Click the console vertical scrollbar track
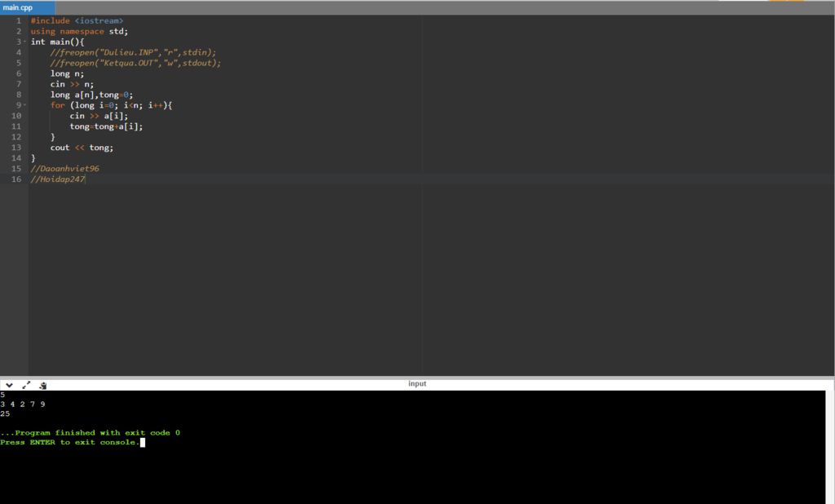 point(829,447)
